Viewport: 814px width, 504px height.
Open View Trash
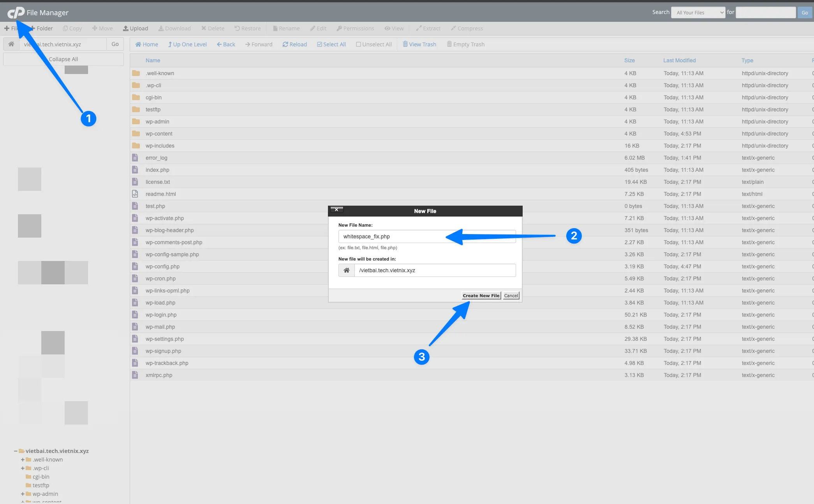coord(419,44)
